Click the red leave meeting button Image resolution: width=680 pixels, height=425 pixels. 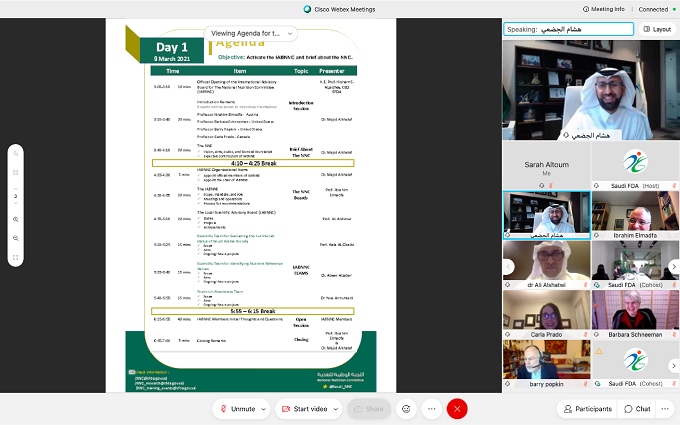tap(457, 408)
